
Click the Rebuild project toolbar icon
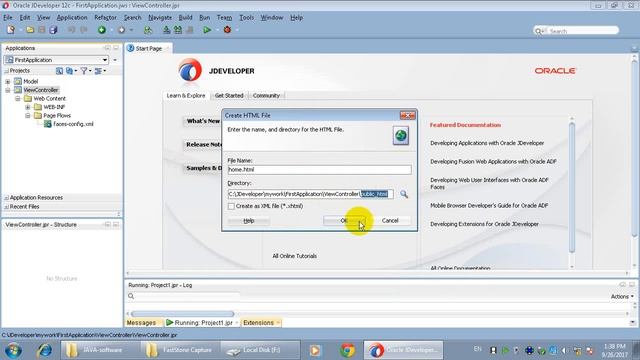tap(178, 30)
